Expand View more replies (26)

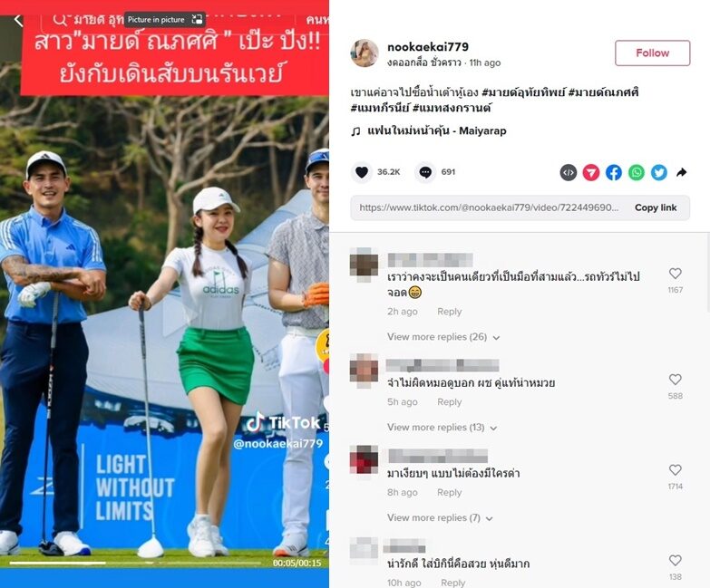pos(443,337)
